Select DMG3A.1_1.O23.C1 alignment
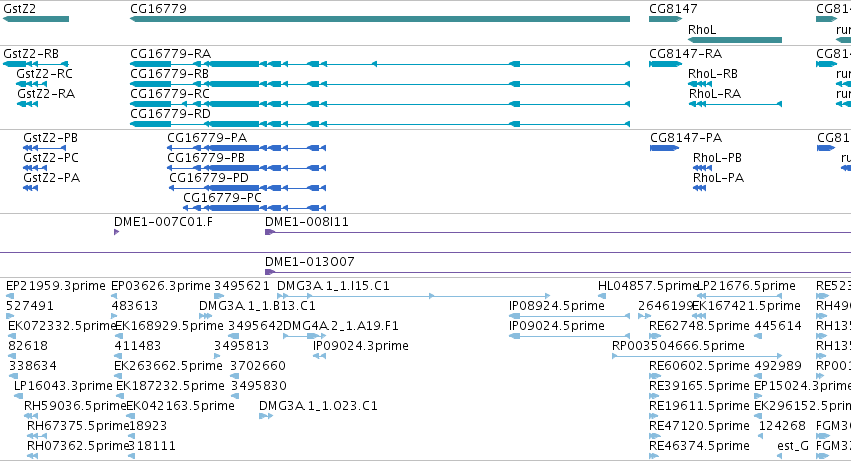The image size is (851, 461). click(x=266, y=416)
